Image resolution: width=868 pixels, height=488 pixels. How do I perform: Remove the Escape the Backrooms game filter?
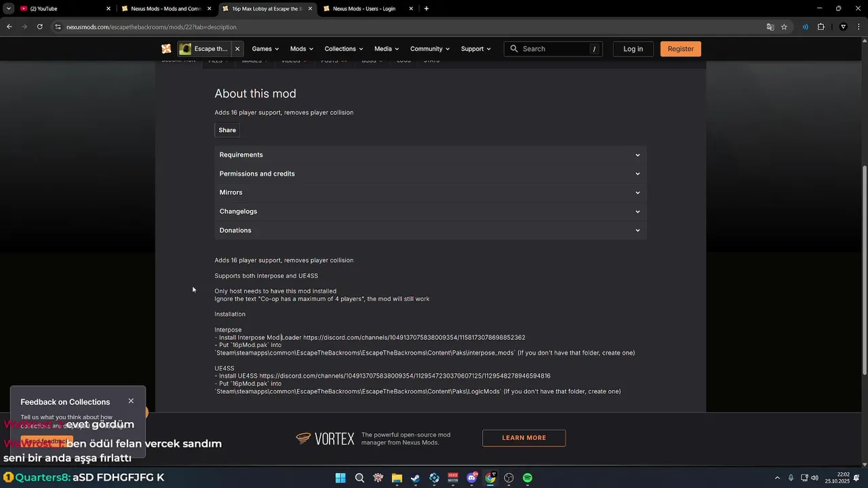coord(237,49)
